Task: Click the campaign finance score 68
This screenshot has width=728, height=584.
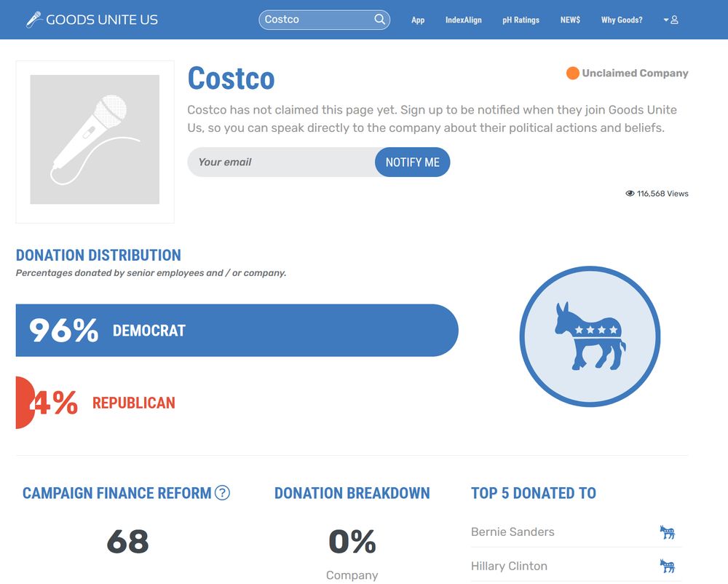Action: [x=127, y=541]
